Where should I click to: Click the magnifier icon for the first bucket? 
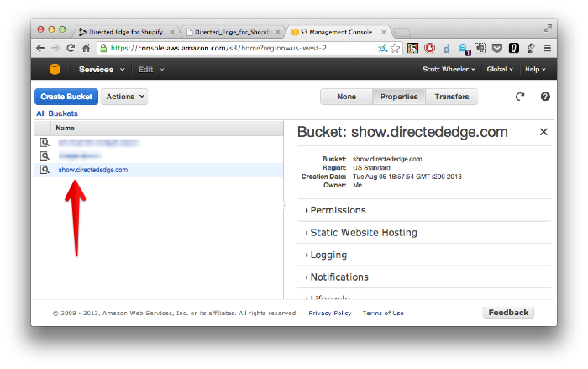pyautogui.click(x=45, y=142)
